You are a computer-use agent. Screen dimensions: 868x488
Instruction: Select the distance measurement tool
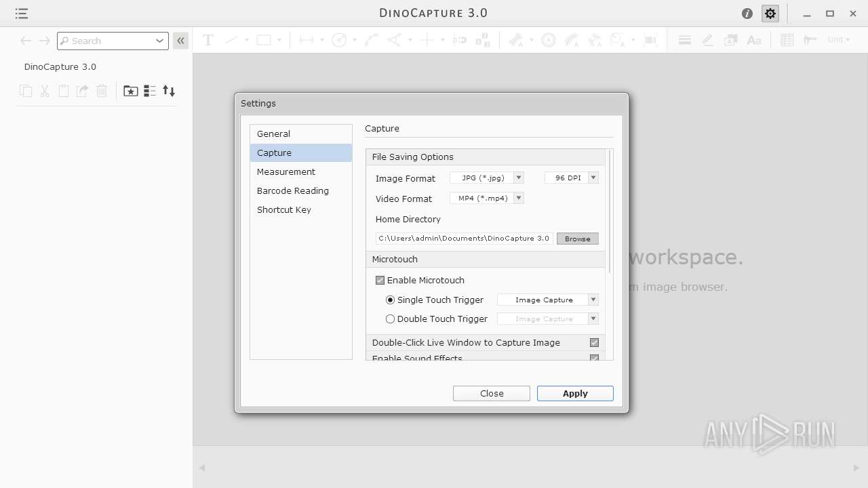pos(307,40)
